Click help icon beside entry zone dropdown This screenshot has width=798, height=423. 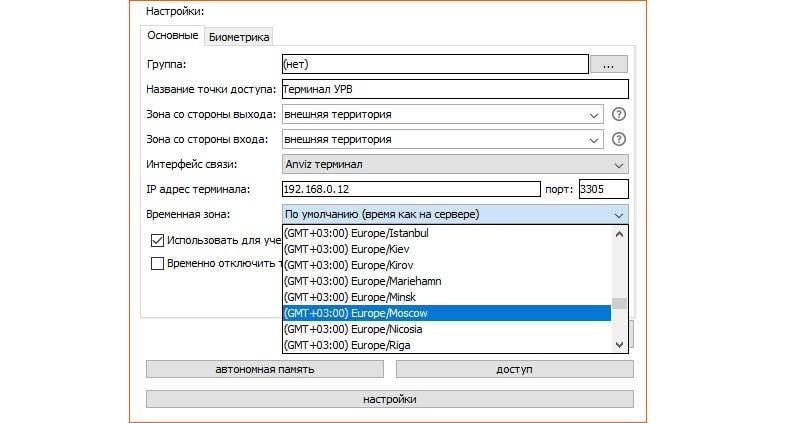tap(619, 139)
